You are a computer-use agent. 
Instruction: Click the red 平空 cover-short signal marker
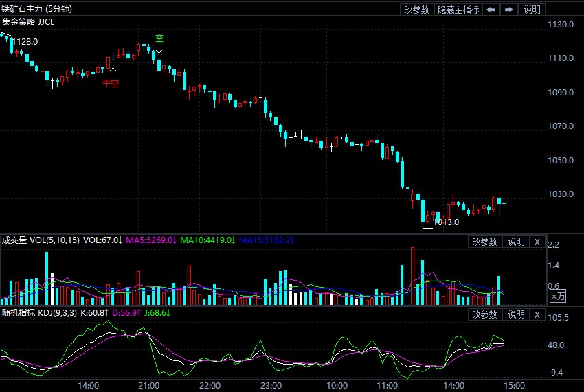[110, 83]
